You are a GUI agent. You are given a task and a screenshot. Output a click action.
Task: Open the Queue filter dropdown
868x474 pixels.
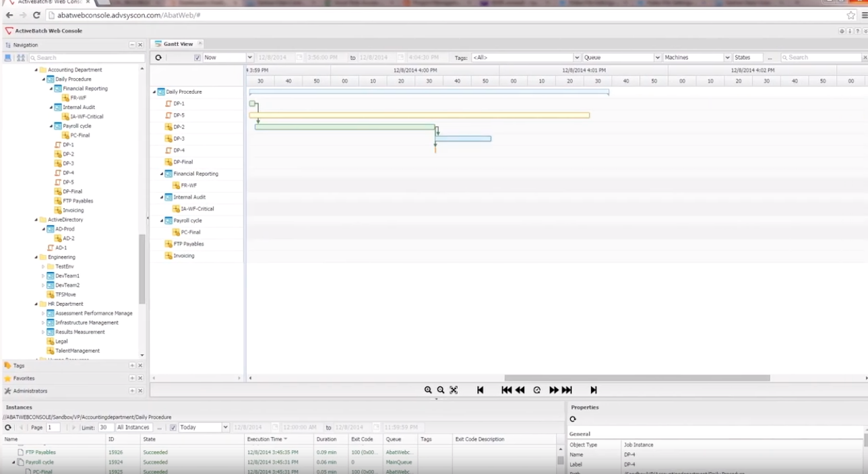click(658, 58)
